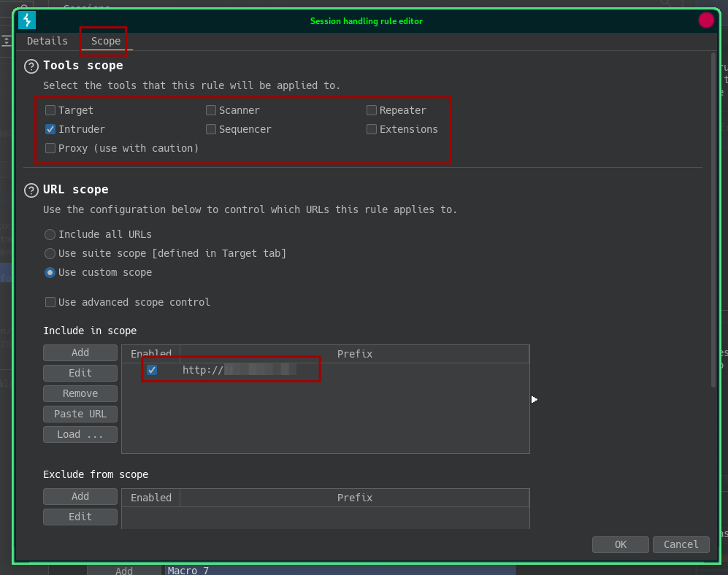Click the Paste URL button
This screenshot has height=575, width=728.
tap(80, 414)
